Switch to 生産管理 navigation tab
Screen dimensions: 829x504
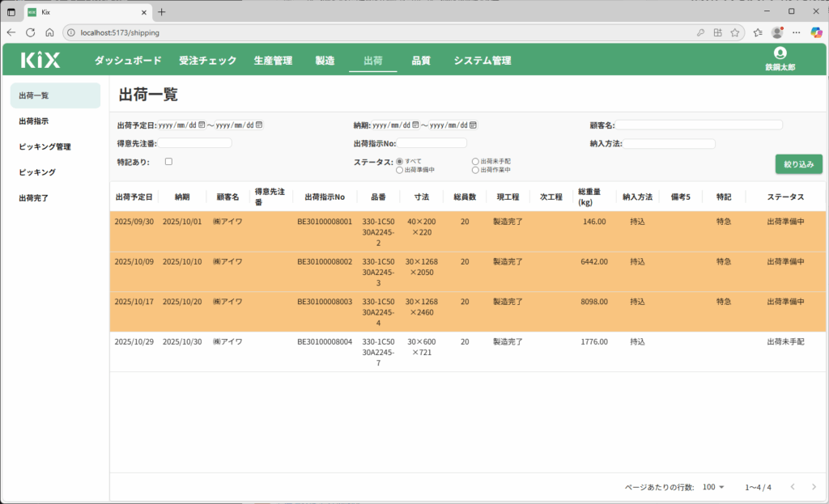273,61
